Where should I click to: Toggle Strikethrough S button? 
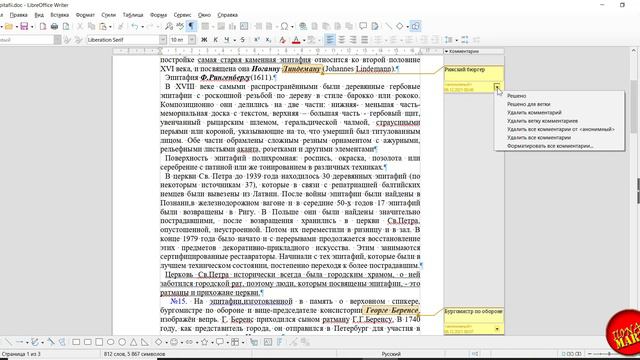(242, 40)
